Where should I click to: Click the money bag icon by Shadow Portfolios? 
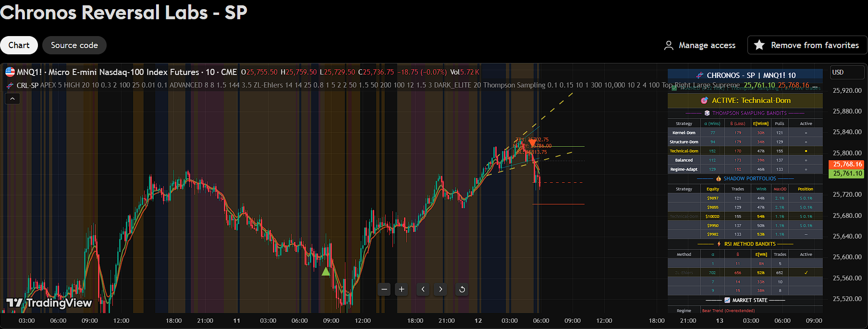tap(719, 178)
